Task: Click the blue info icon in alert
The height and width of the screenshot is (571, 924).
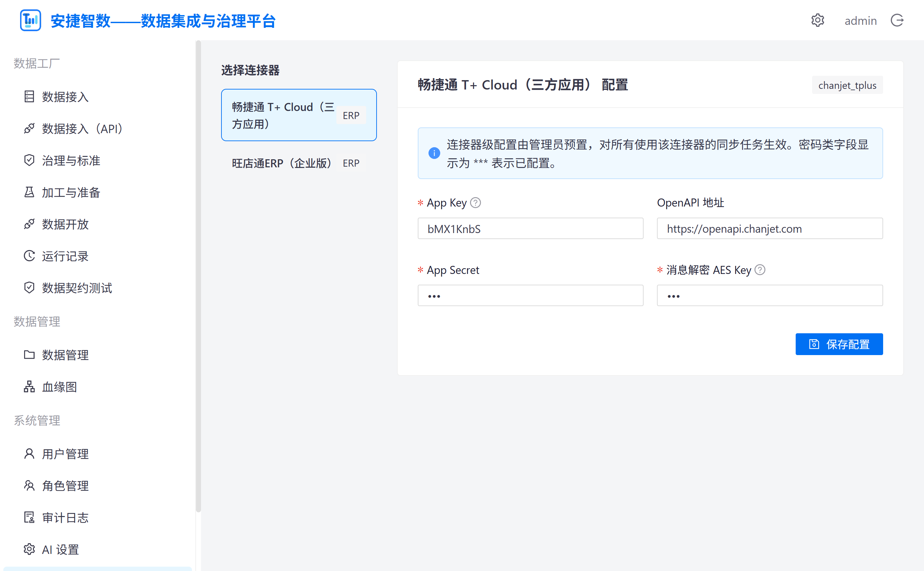Action: (x=434, y=153)
